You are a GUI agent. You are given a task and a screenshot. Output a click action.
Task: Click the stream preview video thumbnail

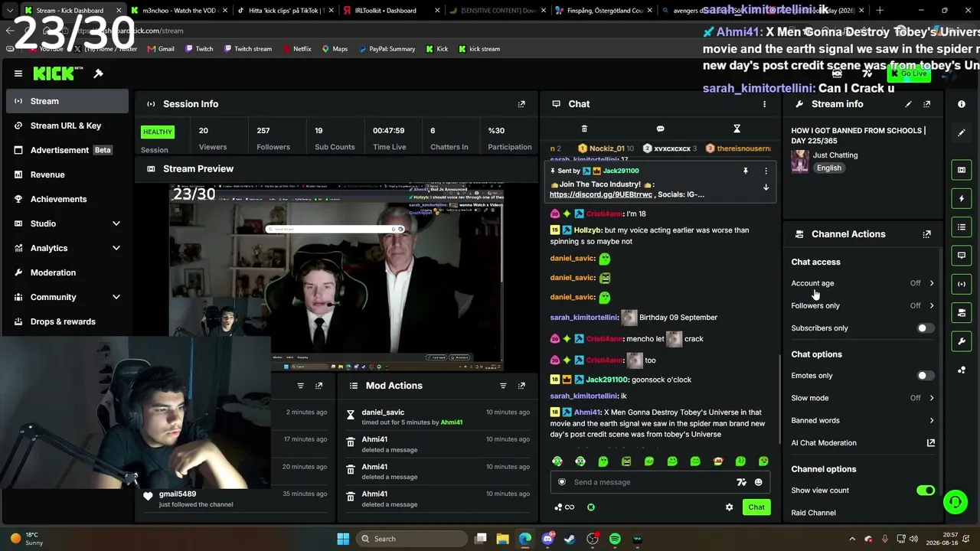click(336, 278)
